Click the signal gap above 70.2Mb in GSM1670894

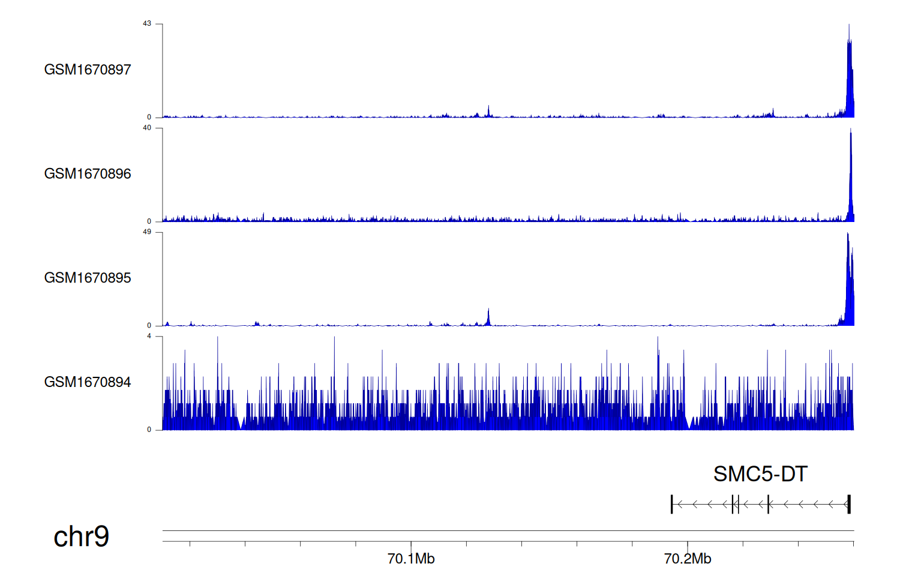pyautogui.click(x=689, y=414)
